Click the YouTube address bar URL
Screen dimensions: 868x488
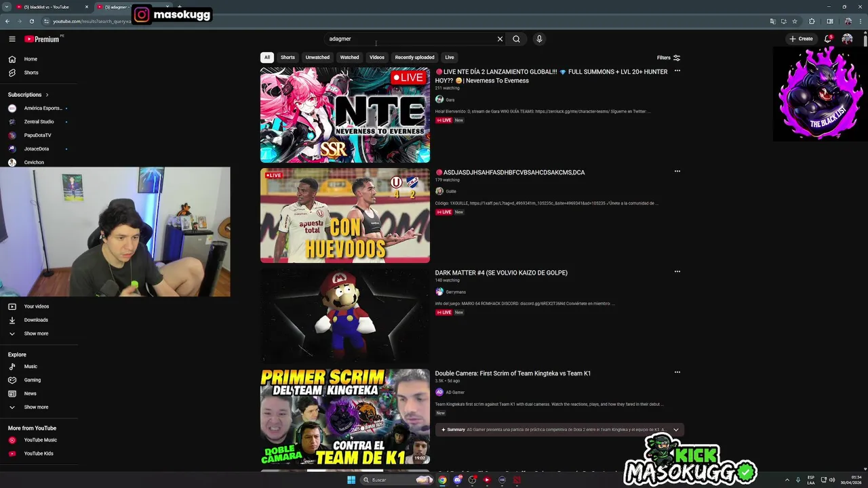(92, 21)
